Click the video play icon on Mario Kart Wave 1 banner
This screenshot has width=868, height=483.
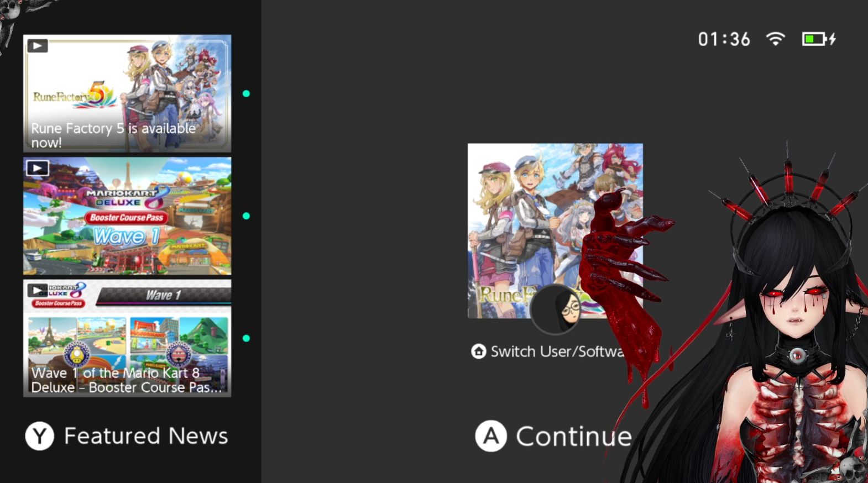[x=38, y=168]
